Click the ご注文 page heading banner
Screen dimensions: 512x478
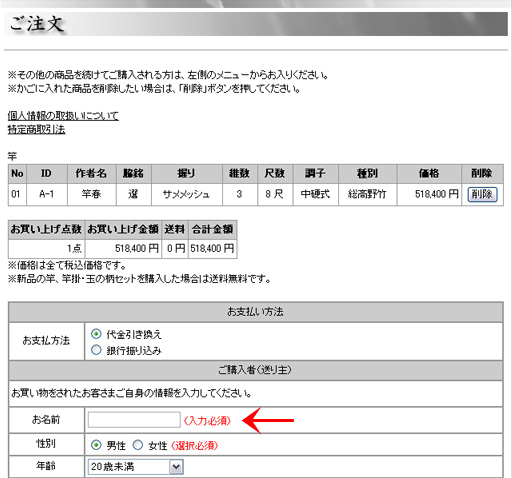tap(256, 24)
